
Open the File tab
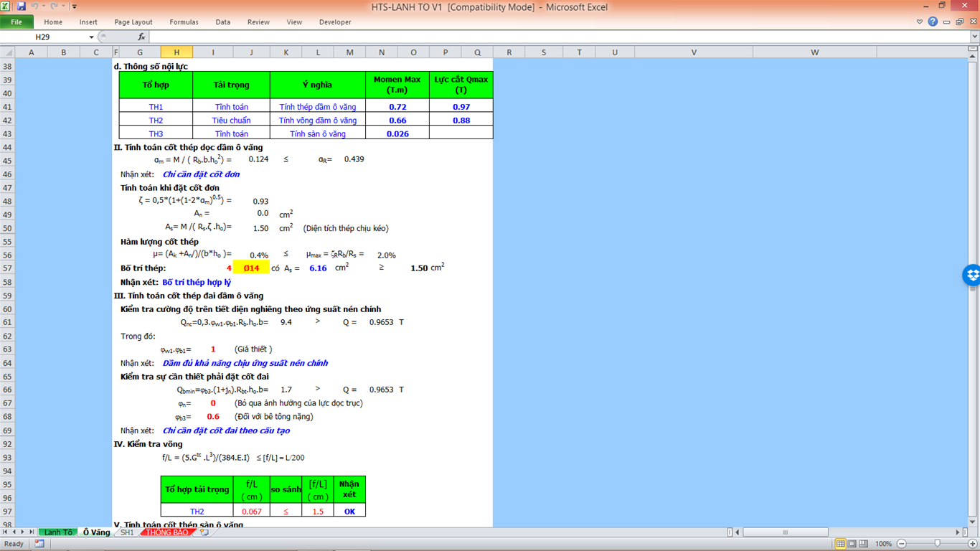pyautogui.click(x=17, y=22)
